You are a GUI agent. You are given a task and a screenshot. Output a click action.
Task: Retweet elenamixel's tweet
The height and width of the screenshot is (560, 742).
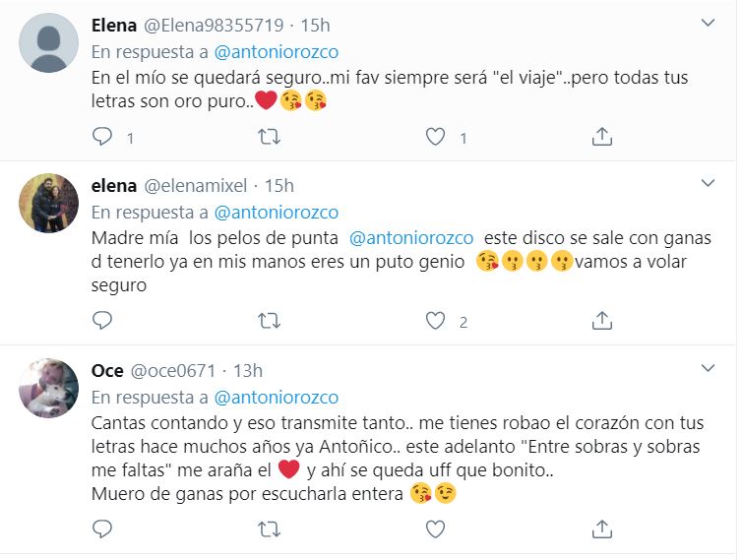click(x=268, y=320)
